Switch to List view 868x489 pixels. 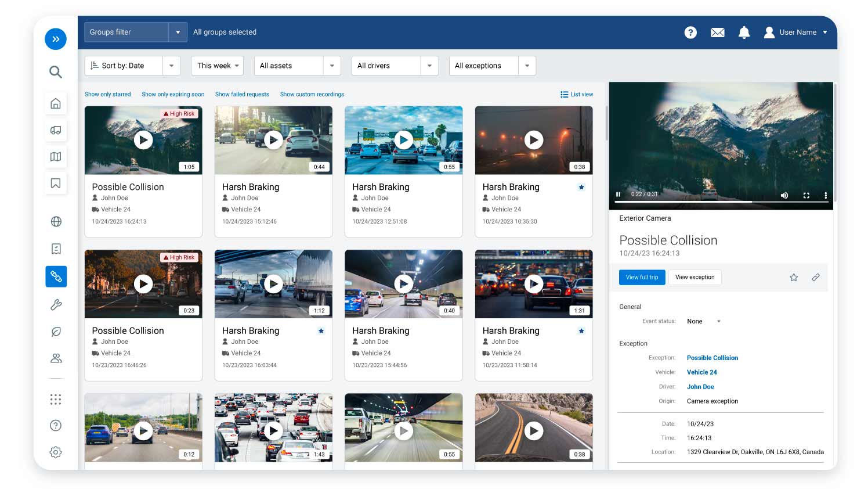tap(576, 94)
